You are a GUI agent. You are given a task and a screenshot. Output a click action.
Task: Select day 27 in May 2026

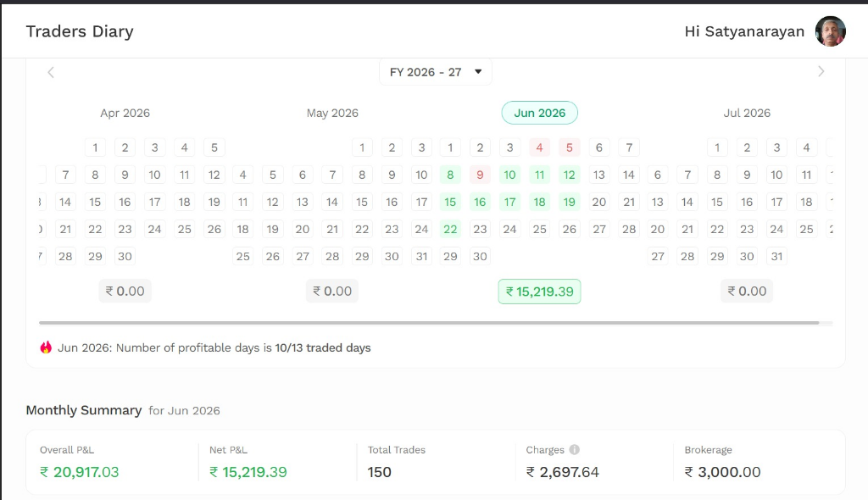point(303,257)
